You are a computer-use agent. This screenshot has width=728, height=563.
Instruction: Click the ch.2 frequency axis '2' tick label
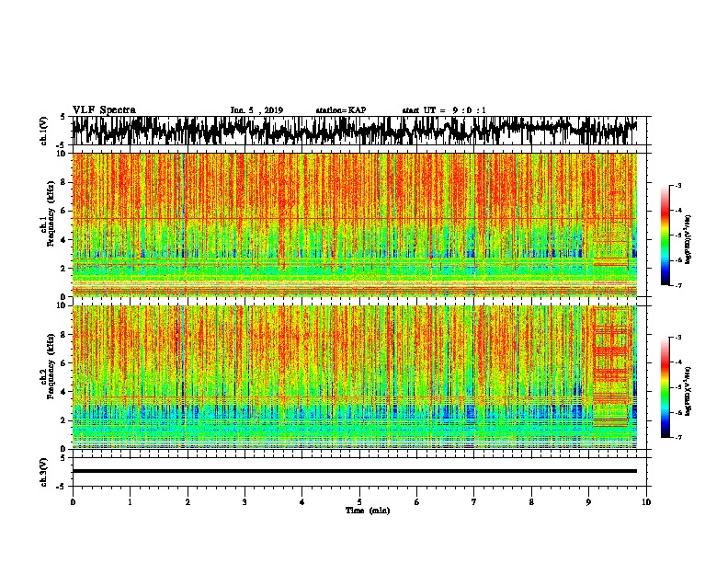[63, 420]
